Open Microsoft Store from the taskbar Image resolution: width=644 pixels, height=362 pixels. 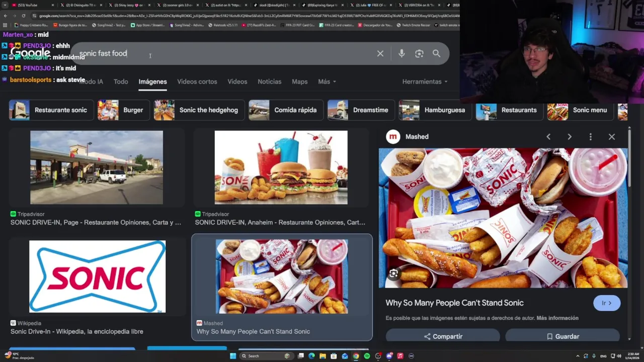[334, 356]
